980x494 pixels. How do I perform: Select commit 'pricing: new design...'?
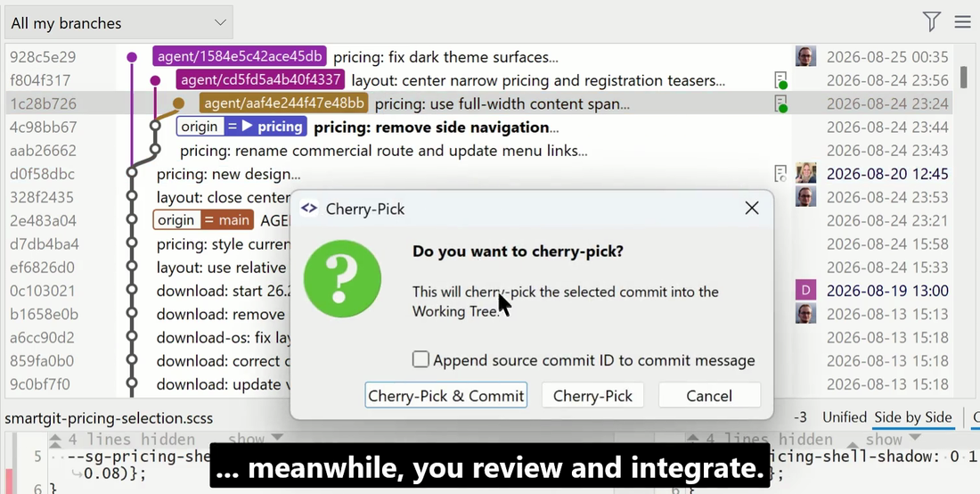(x=228, y=174)
